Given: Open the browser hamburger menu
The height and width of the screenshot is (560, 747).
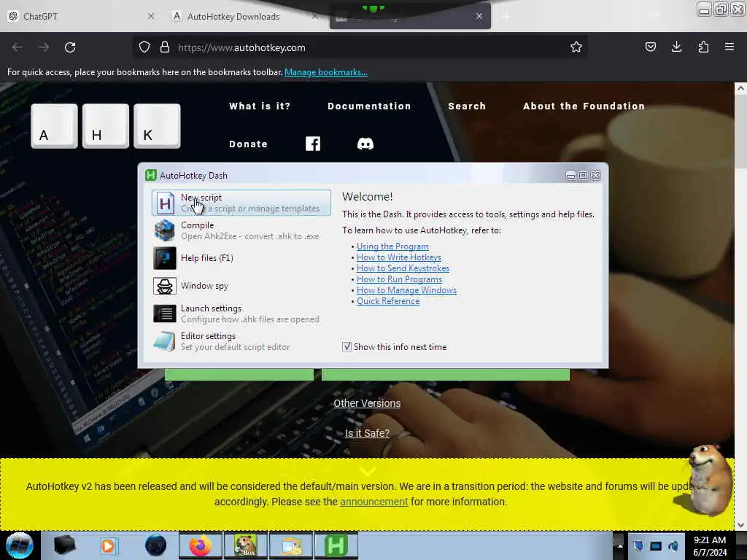Looking at the screenshot, I should point(729,47).
